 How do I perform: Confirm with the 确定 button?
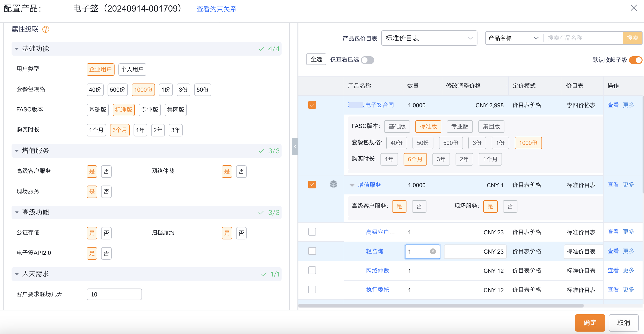point(590,322)
